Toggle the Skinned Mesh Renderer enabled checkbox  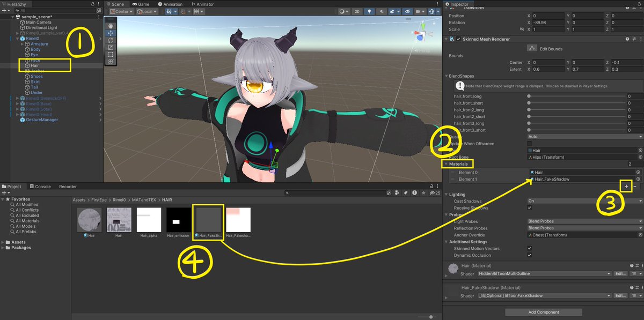[x=458, y=39]
